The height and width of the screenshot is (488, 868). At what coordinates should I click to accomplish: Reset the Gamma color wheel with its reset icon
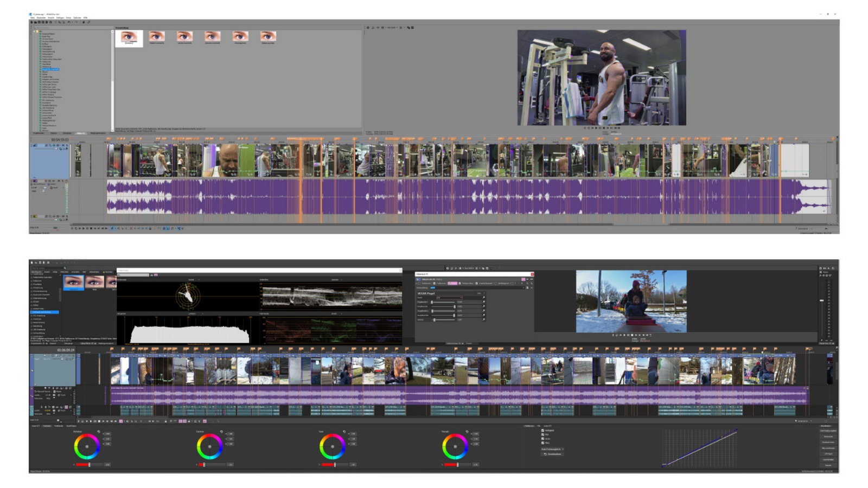(221, 432)
